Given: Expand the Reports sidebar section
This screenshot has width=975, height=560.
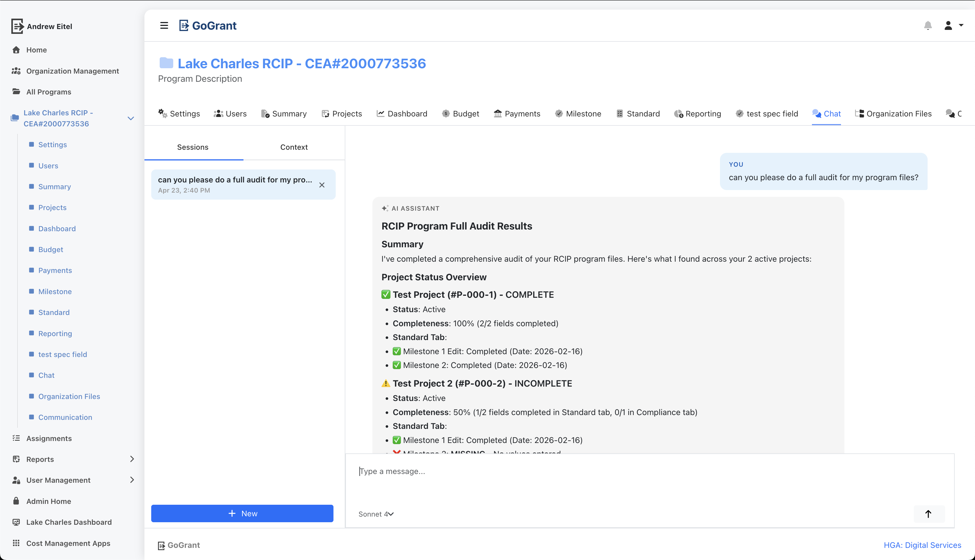Looking at the screenshot, I should [132, 459].
